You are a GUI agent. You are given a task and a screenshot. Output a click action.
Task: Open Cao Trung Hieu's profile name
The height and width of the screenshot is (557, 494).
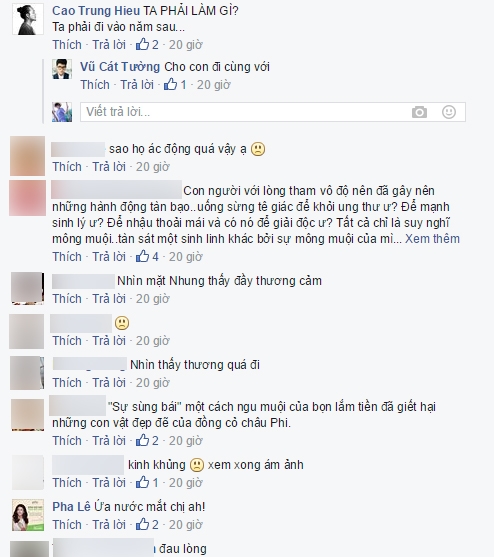96,11
